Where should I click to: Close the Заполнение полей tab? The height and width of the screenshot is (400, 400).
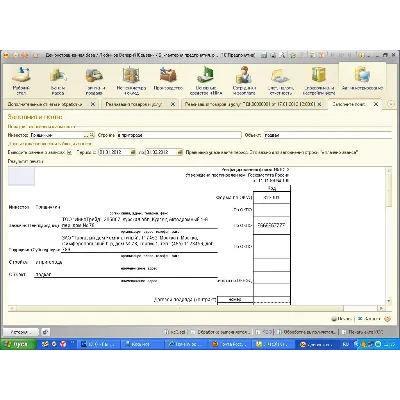pyautogui.click(x=376, y=104)
